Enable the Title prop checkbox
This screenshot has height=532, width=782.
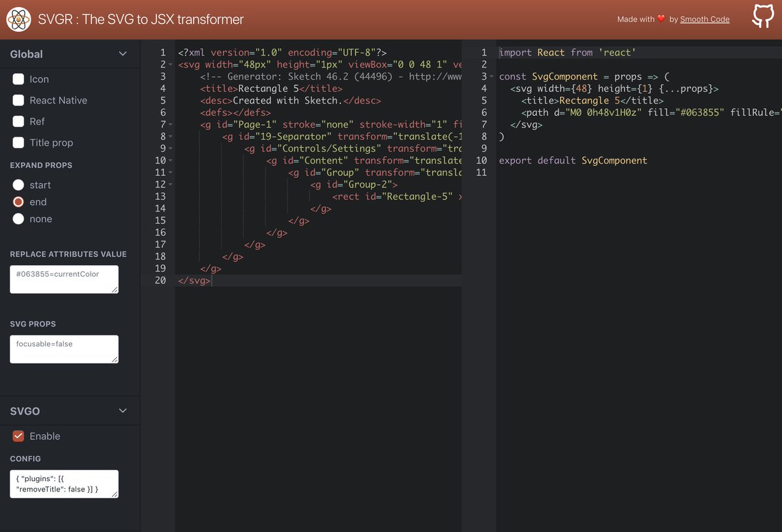click(18, 143)
